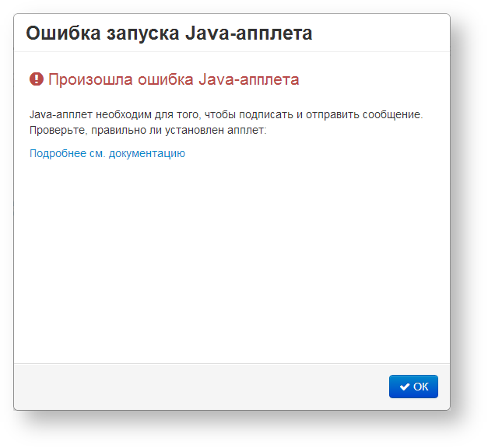Click the 'Java-апплет необходим для того' message line
488x448 pixels.
226,115
